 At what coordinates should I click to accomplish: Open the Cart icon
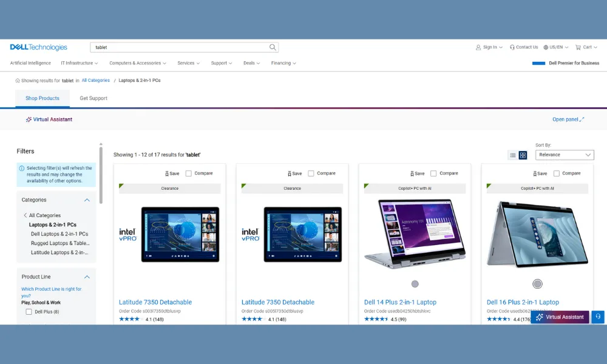coord(578,47)
